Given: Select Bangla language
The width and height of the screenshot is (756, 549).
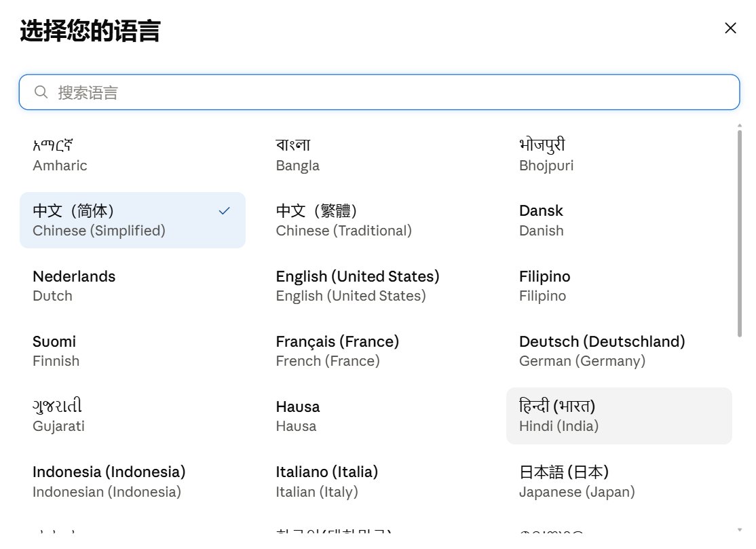Looking at the screenshot, I should [x=375, y=155].
